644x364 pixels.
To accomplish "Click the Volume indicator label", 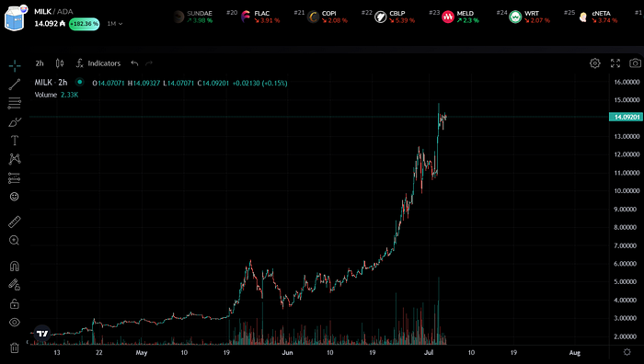I will coord(46,95).
